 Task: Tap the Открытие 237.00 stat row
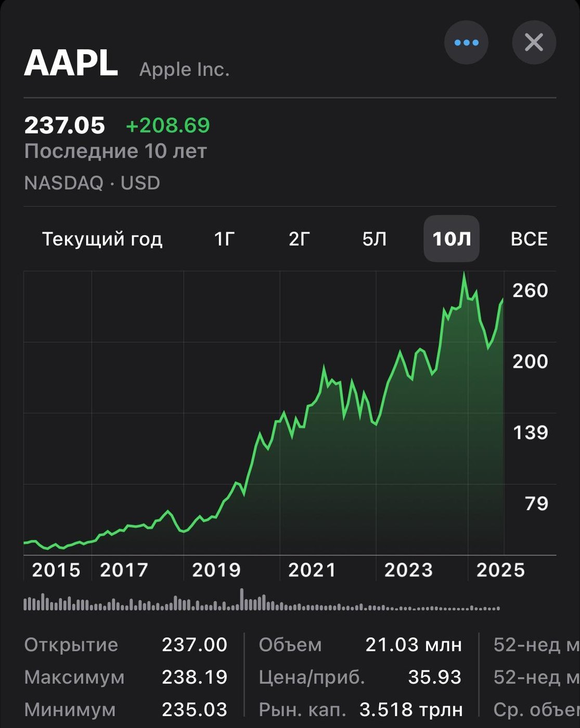[x=125, y=645]
